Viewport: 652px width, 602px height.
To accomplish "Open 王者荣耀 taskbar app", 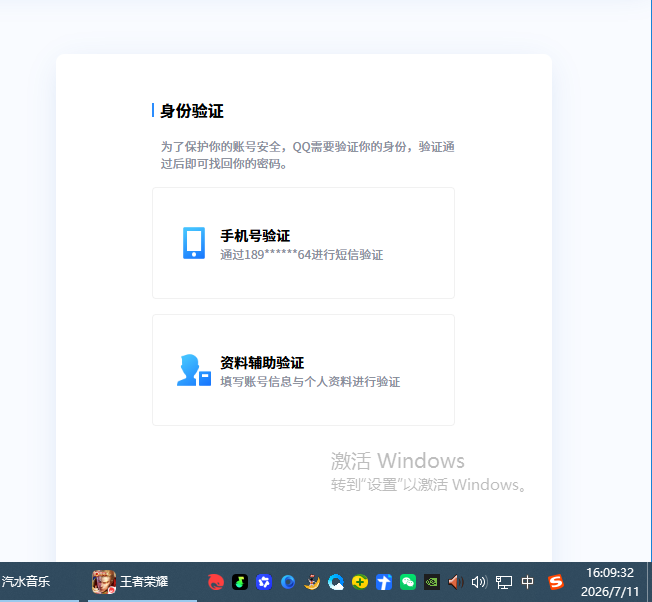I will pos(142,581).
